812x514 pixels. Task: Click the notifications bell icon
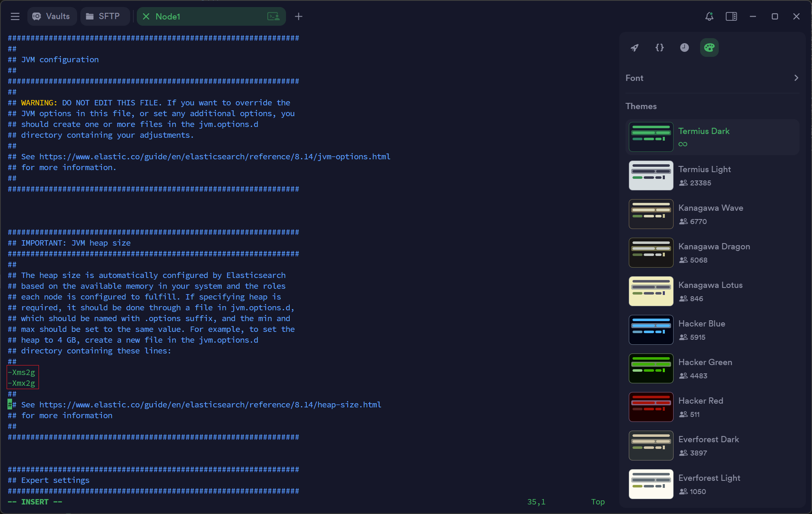click(x=709, y=17)
